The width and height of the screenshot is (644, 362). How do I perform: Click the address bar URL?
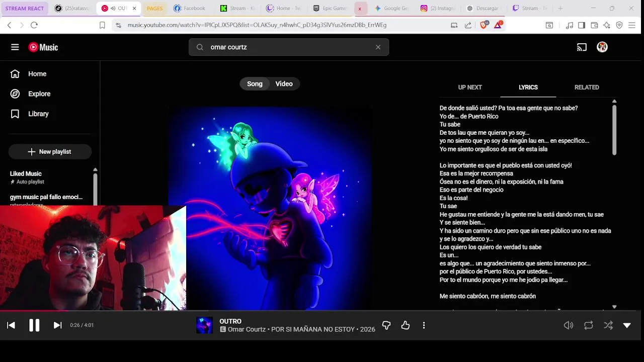pos(257,25)
